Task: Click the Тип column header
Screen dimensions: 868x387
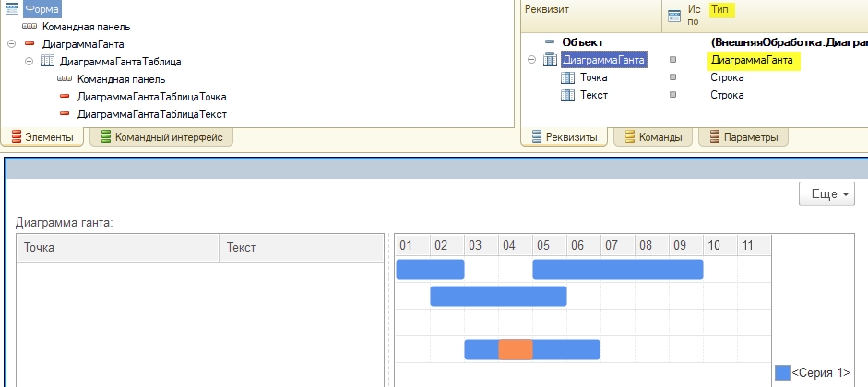Action: pos(787,16)
